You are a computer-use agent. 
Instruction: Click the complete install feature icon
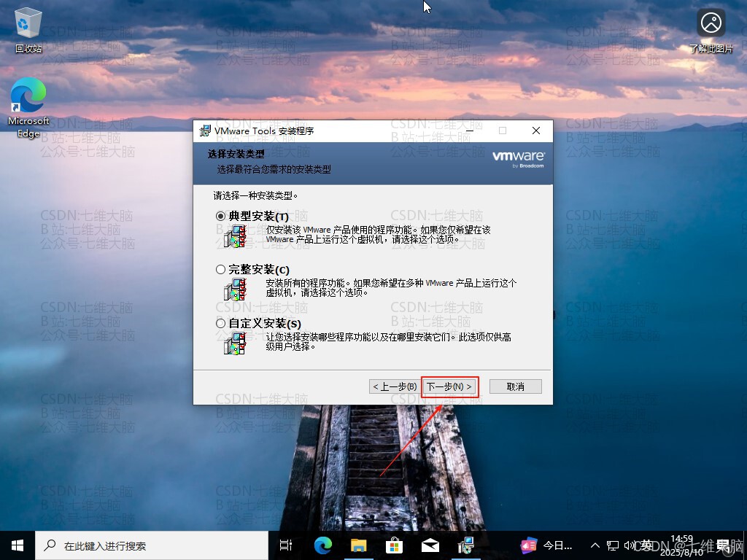tap(235, 290)
